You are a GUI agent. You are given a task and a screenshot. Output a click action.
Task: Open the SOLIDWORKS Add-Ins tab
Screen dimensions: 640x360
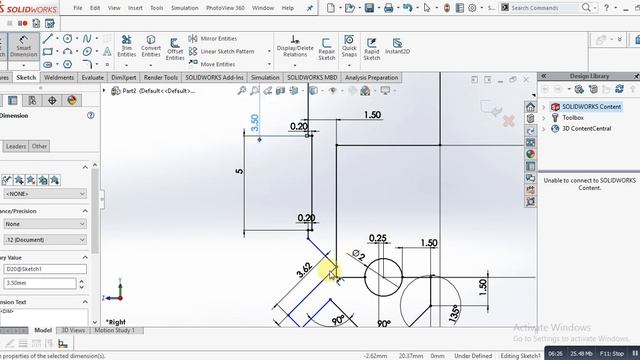(214, 78)
